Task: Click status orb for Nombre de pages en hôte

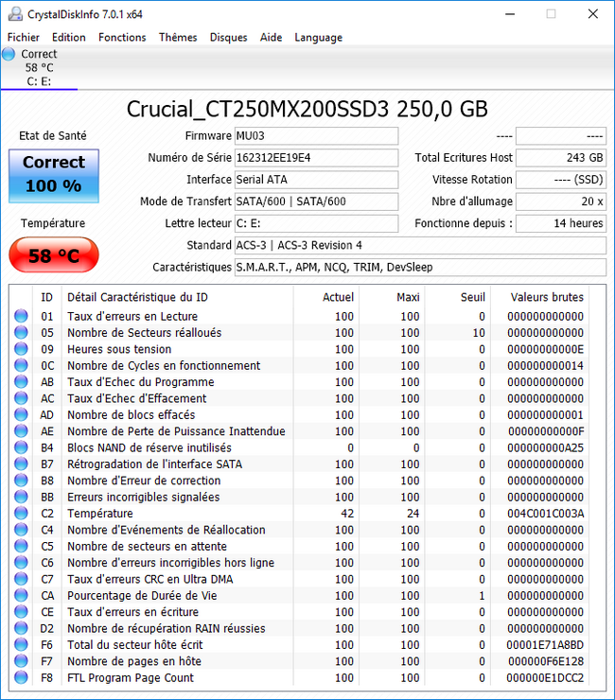Action: point(21,660)
